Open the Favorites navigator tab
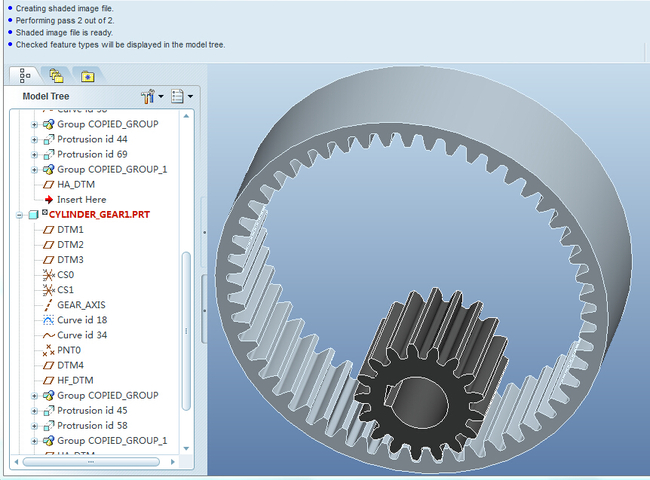The width and height of the screenshot is (650, 480). [x=87, y=75]
